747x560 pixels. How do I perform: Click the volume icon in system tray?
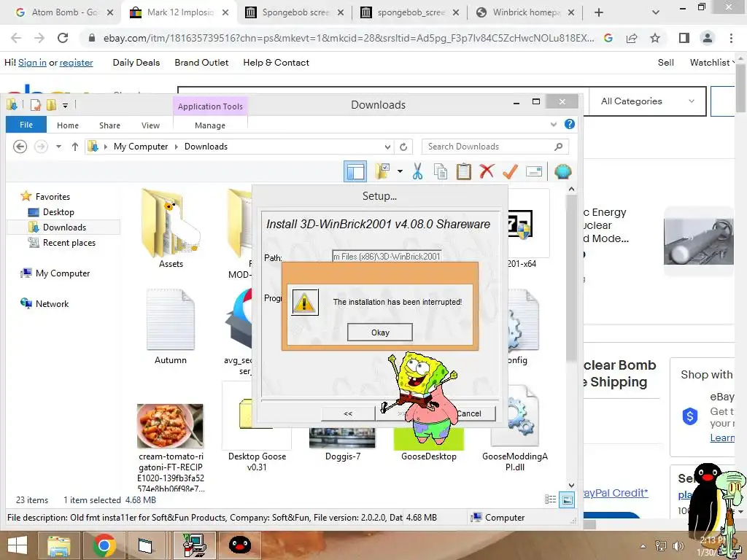point(678,545)
